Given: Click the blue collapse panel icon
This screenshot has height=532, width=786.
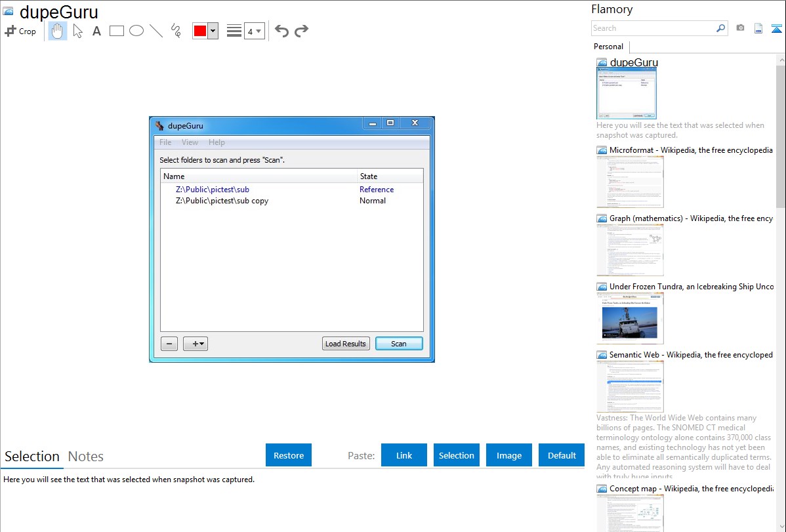Looking at the screenshot, I should [776, 28].
